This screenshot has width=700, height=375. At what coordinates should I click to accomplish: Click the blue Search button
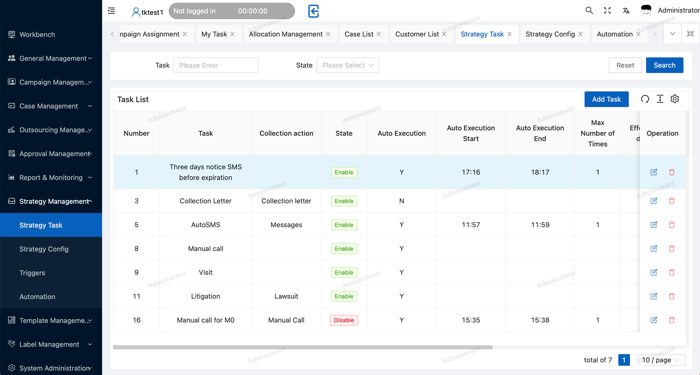(x=664, y=65)
